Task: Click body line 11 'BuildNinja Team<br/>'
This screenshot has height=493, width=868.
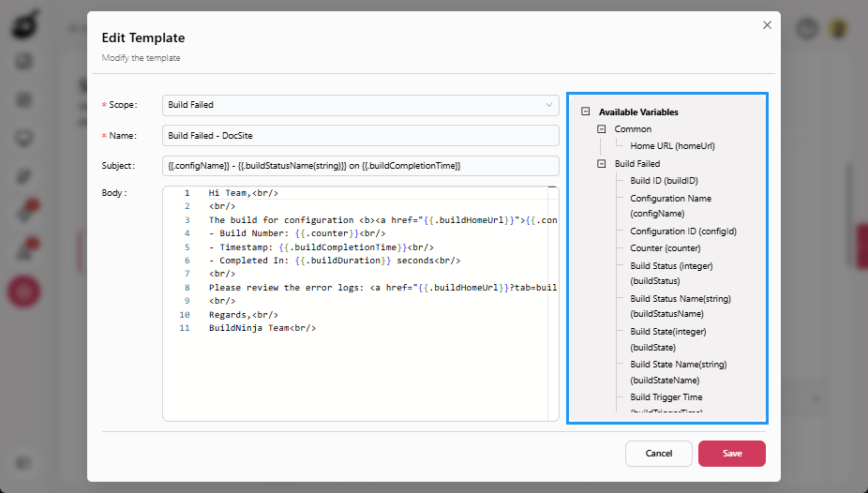Action: coord(262,328)
